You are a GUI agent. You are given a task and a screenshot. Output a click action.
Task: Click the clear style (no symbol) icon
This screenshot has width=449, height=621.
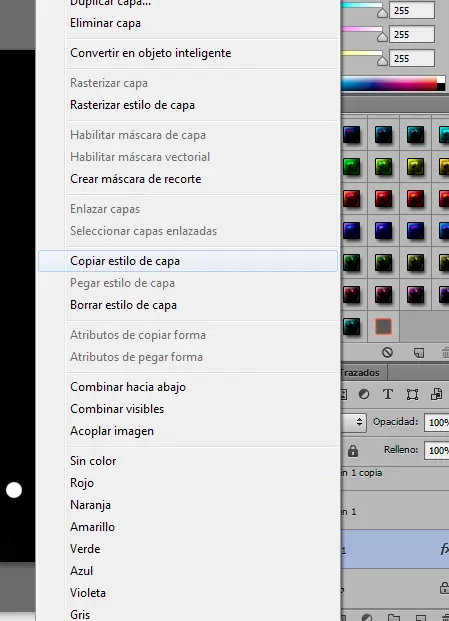click(x=387, y=352)
